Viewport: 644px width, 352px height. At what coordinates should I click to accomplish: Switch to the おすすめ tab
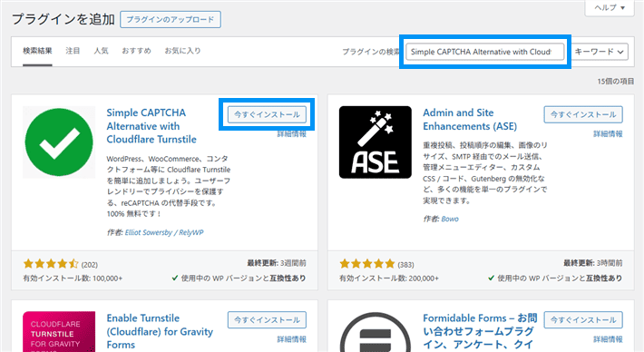point(136,51)
